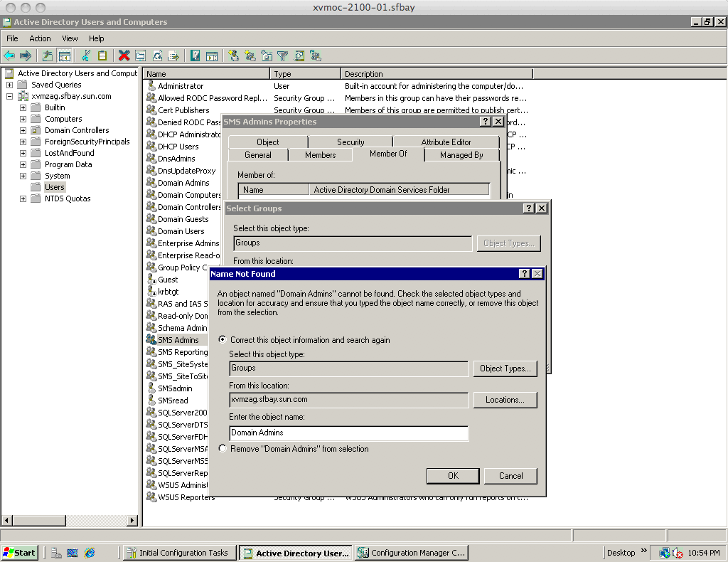The image size is (728, 562).
Task: Switch to the Members tab
Action: (321, 155)
